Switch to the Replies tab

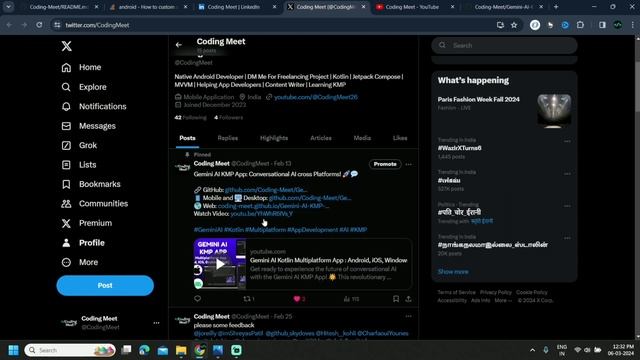pos(228,138)
